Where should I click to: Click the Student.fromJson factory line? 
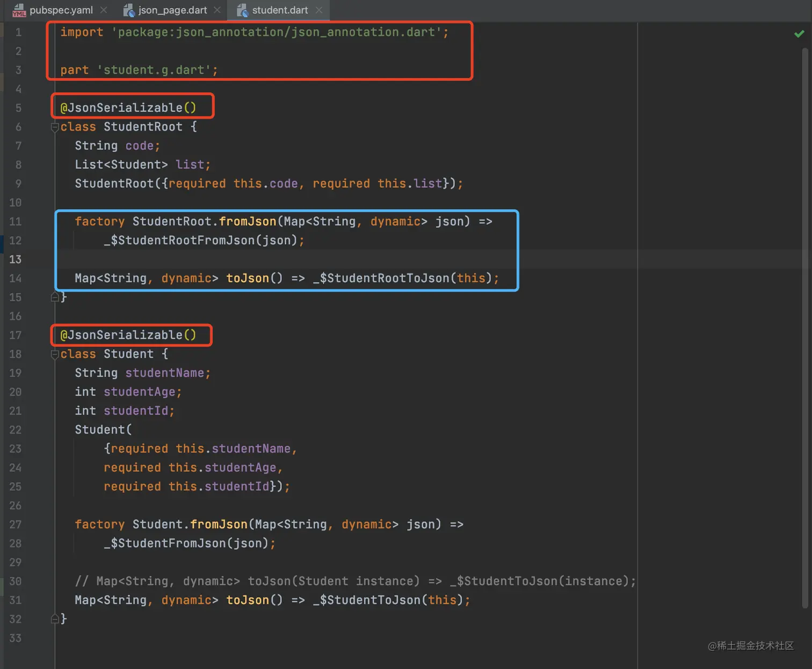coord(269,524)
